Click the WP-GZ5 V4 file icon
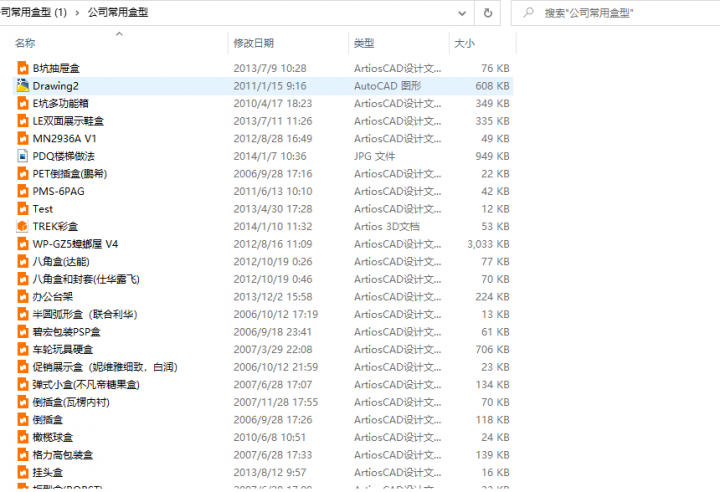 coord(22,244)
